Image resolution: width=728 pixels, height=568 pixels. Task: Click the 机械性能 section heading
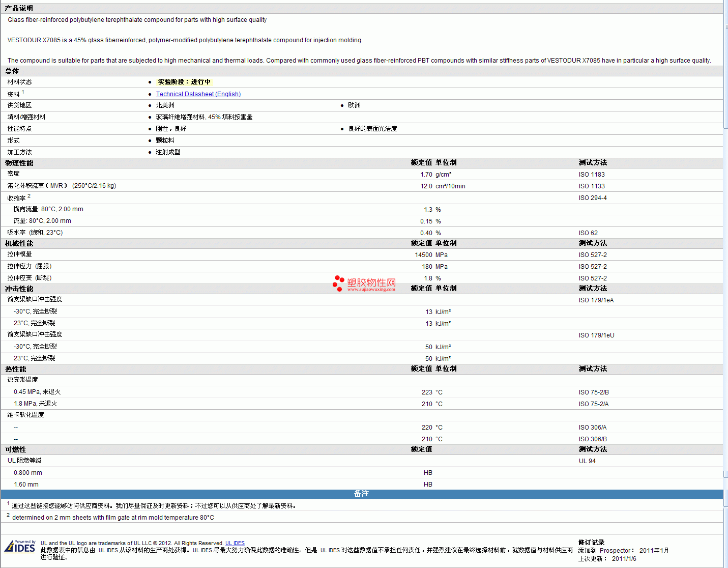pos(19,243)
